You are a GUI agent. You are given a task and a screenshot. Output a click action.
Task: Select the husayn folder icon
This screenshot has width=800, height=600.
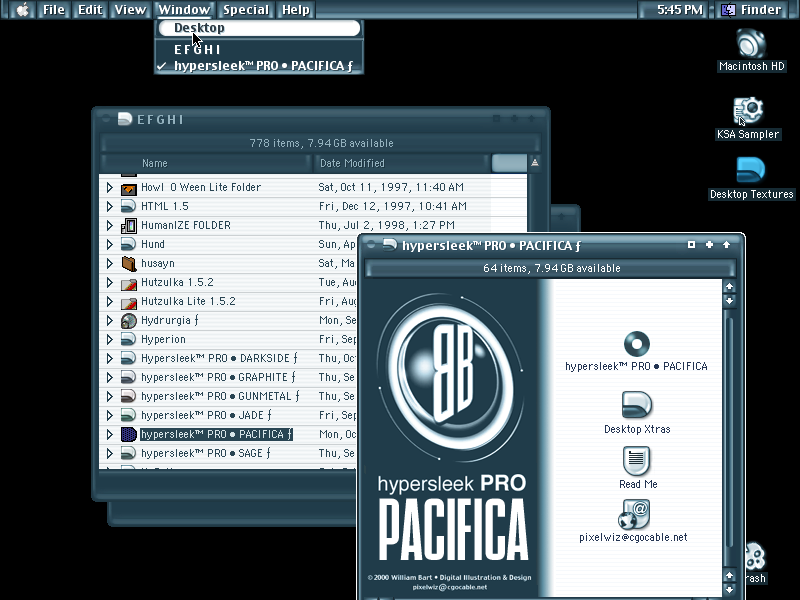point(129,263)
